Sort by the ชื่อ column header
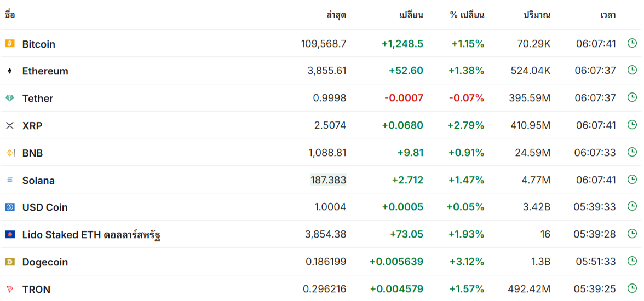The width and height of the screenshot is (644, 301). pyautogui.click(x=10, y=15)
